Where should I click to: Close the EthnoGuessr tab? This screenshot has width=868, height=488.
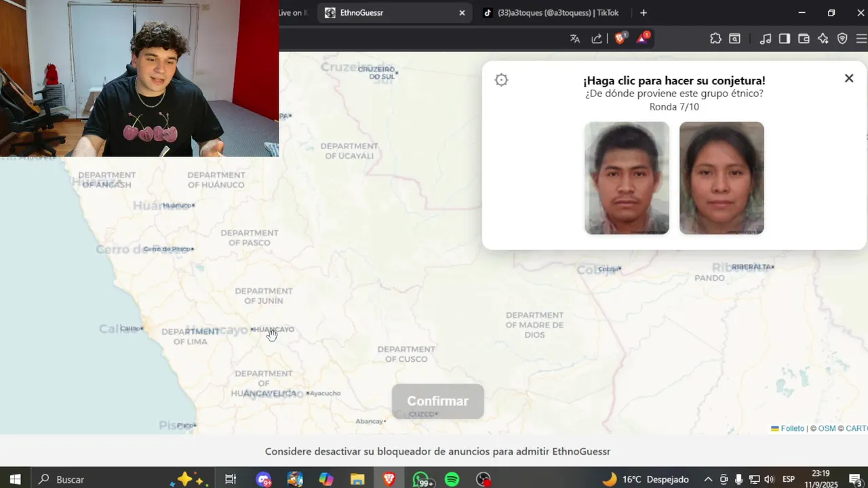point(462,13)
